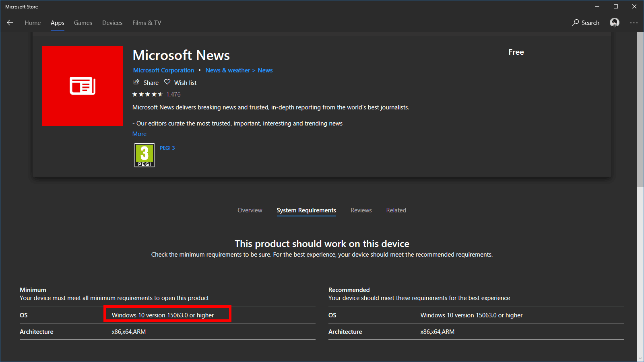Go back with the back arrow
Viewport: 644px width, 362px height.
tap(10, 23)
